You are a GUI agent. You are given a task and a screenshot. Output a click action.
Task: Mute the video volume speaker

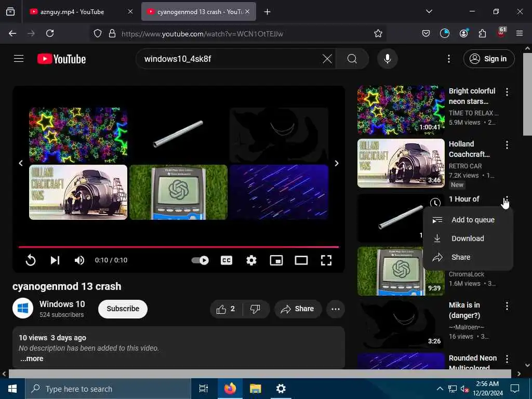(x=79, y=260)
